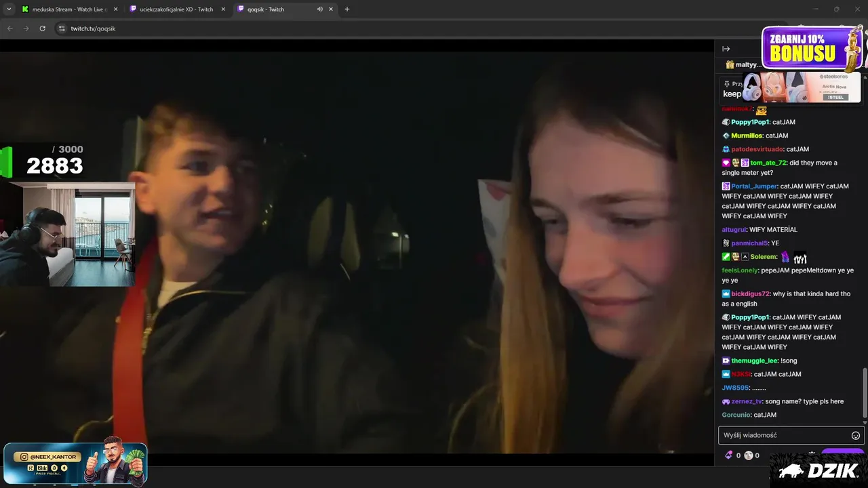Reload the page using the refresh icon
The image size is (868, 488).
point(42,28)
